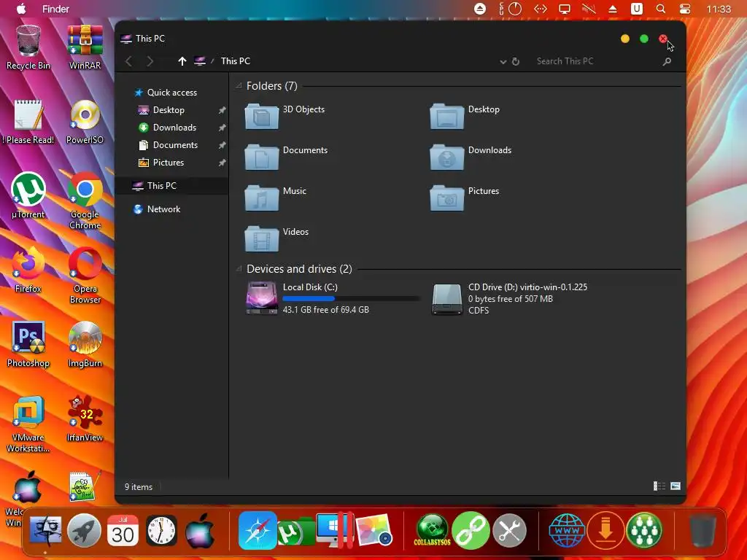Open the Finder menu in menu bar
The width and height of the screenshot is (747, 560).
[55, 9]
